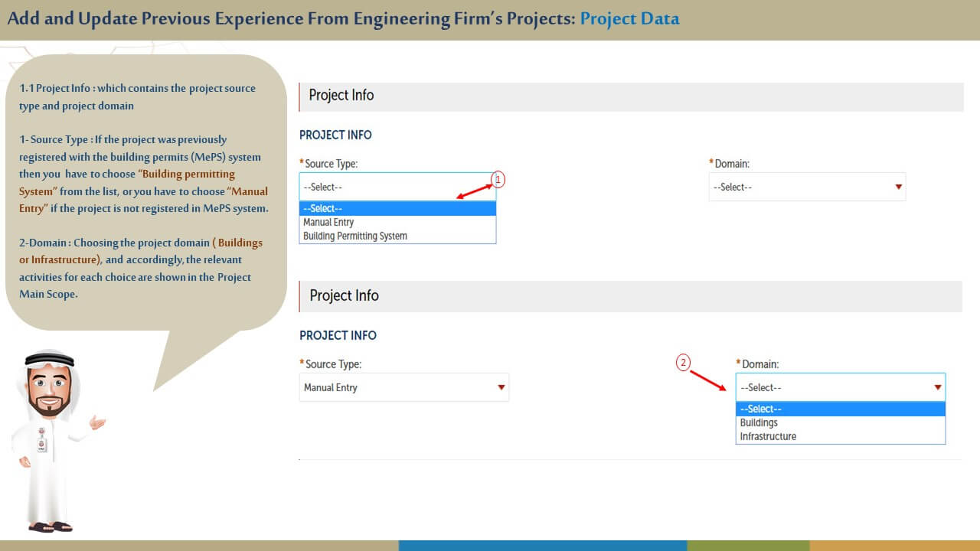Click the upper Project Info section header
Image resolution: width=980 pixels, height=551 pixels.
tap(341, 96)
